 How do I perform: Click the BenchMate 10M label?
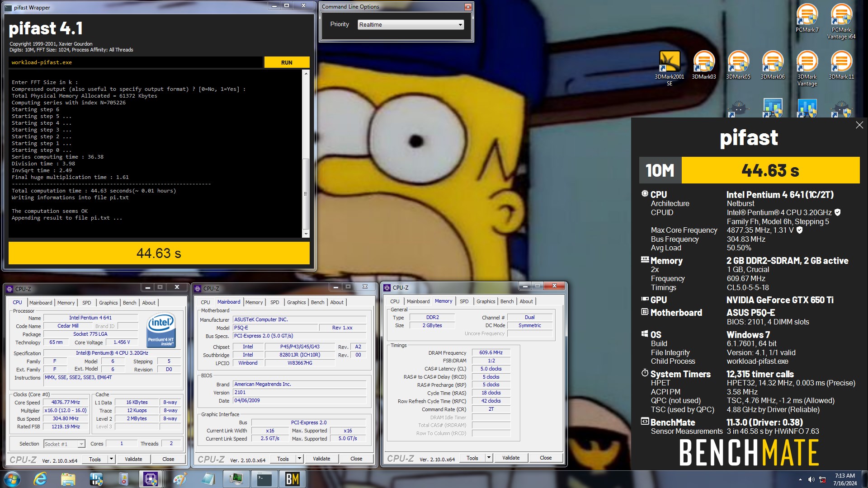pyautogui.click(x=660, y=170)
